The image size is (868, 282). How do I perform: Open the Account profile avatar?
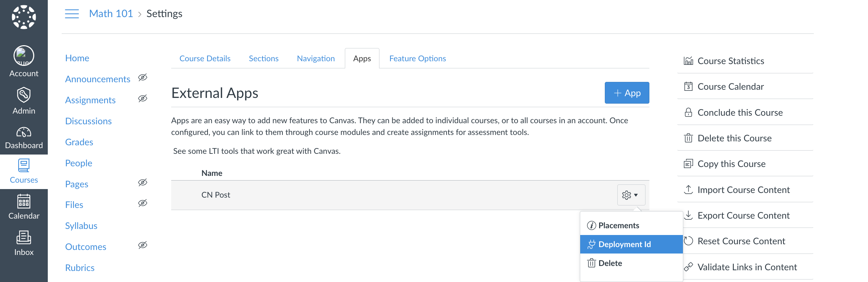point(24,56)
